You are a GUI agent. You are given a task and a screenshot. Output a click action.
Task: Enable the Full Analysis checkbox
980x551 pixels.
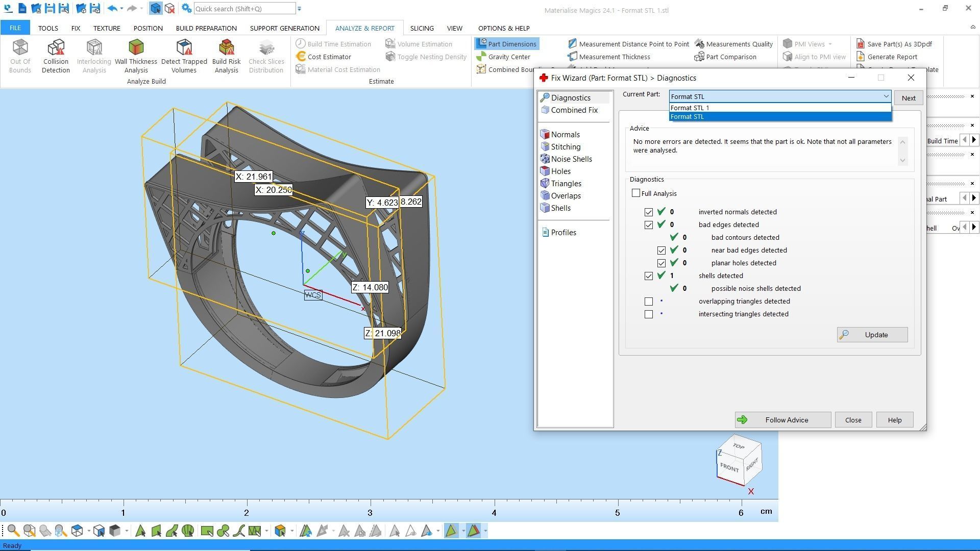635,193
